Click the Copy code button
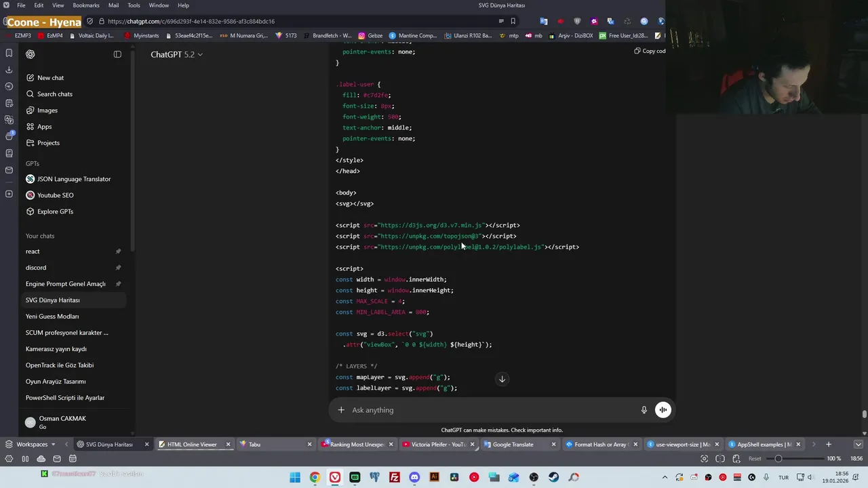This screenshot has width=868, height=488. click(650, 51)
